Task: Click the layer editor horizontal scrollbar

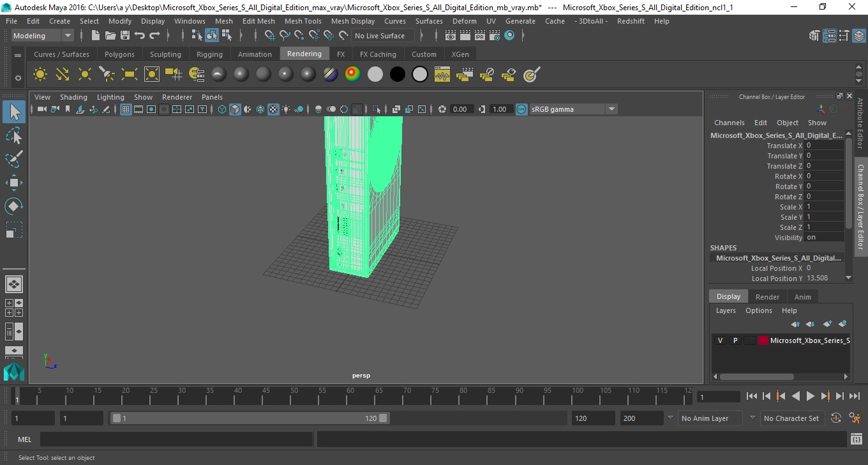Action: click(757, 377)
